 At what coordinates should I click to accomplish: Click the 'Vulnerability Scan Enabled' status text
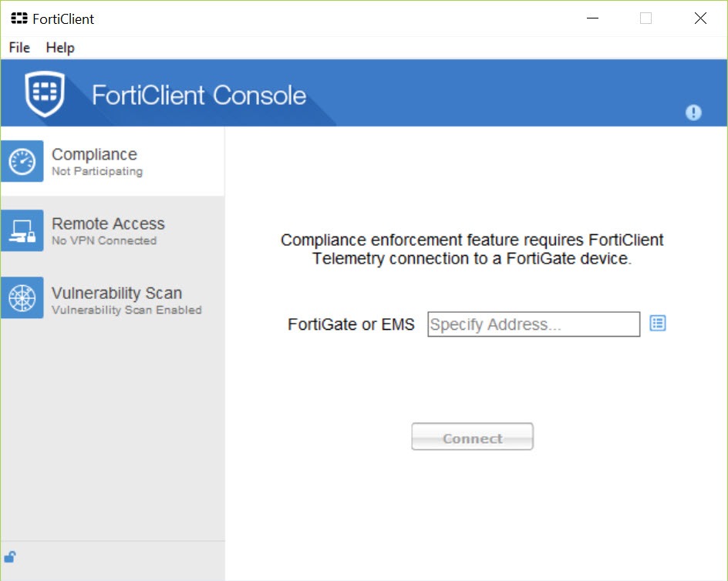point(126,310)
